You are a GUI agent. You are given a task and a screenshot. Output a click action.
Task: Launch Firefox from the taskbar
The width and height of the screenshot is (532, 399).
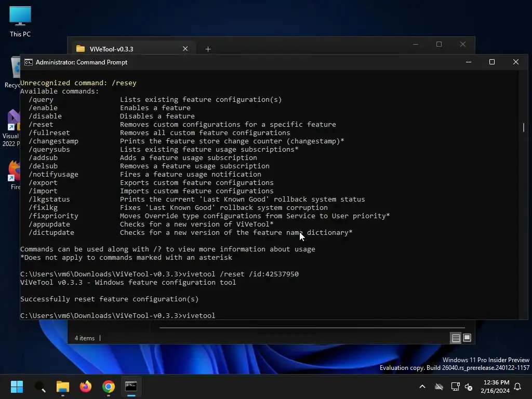coord(86,387)
